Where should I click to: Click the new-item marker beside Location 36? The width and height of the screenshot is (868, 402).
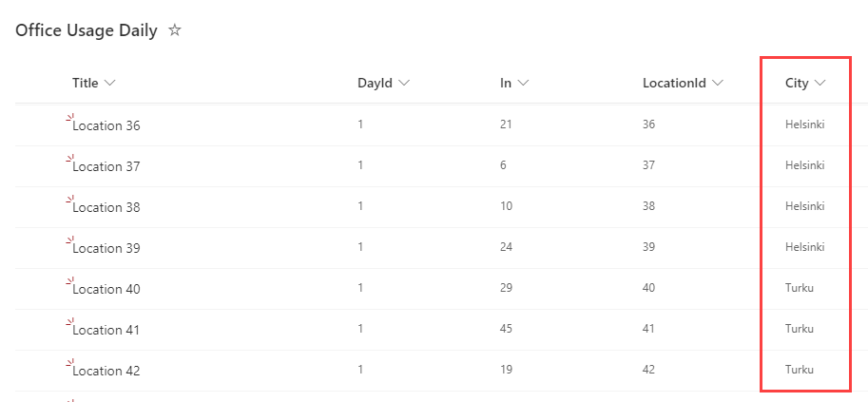[x=68, y=118]
